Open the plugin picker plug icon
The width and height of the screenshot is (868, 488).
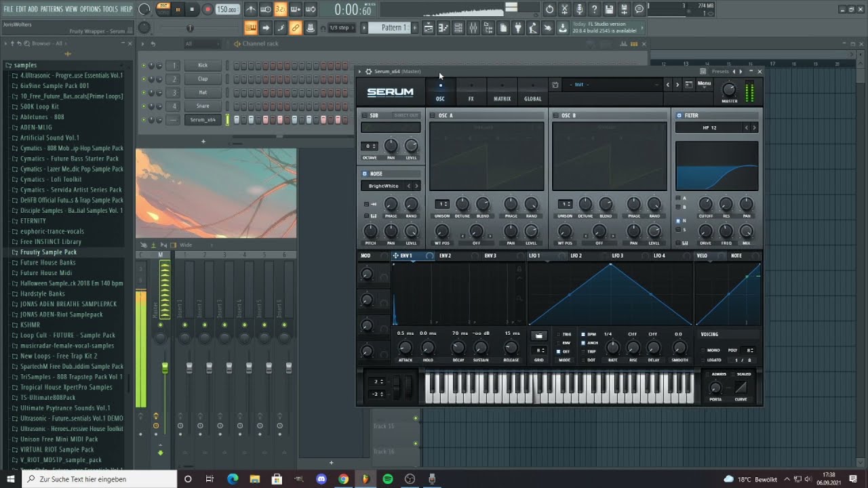pos(518,28)
